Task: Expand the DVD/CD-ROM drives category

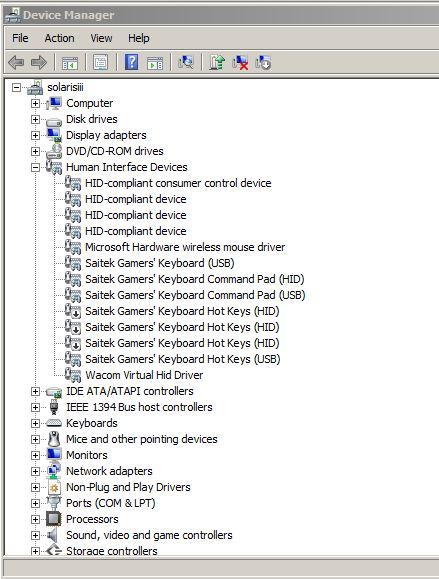Action: pos(35,151)
